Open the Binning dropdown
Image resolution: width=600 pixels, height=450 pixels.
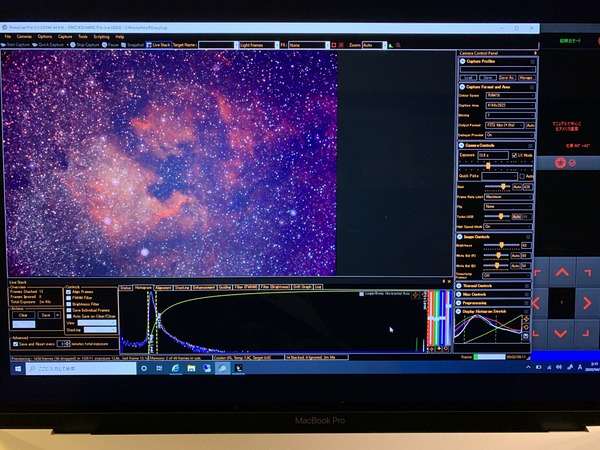[510, 115]
